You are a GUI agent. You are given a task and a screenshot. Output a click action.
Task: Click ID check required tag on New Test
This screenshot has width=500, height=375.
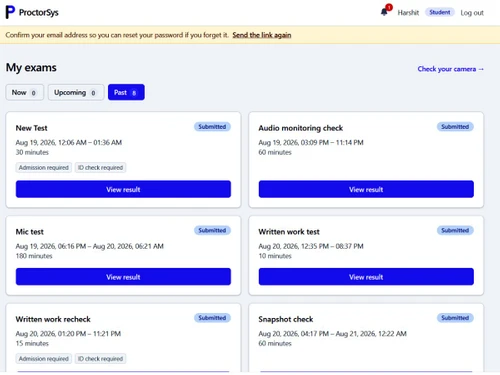[100, 167]
